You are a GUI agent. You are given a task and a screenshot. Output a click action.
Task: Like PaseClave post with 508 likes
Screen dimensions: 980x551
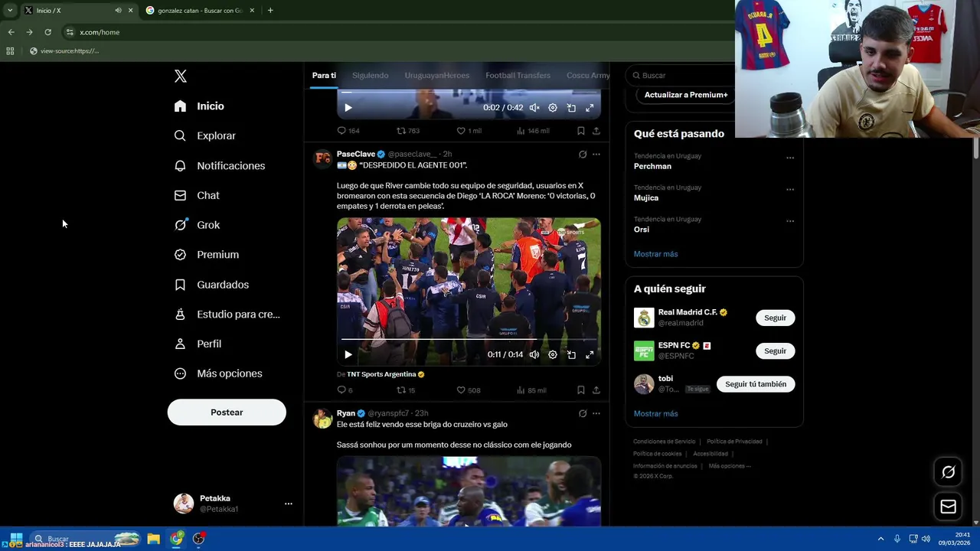point(469,390)
